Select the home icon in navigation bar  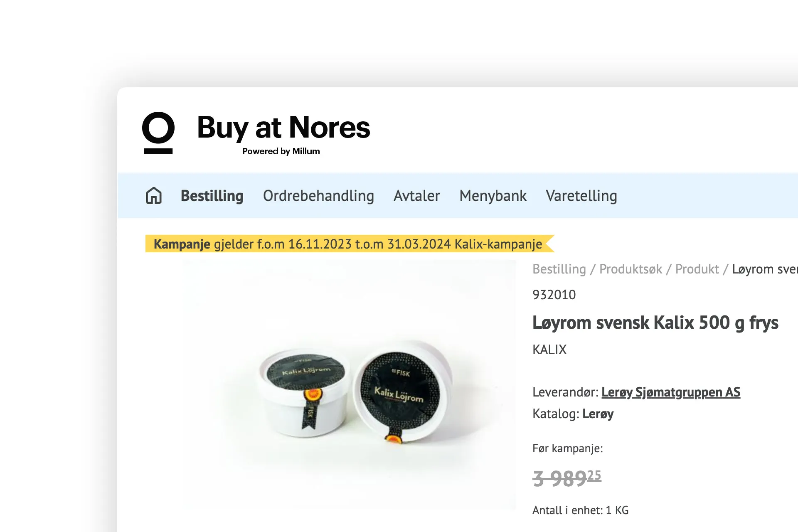[153, 196]
